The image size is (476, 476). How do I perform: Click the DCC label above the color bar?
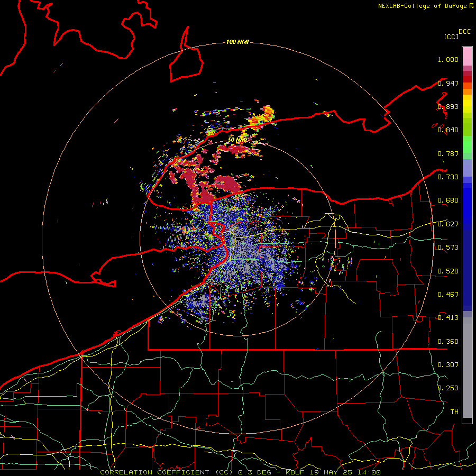click(464, 32)
